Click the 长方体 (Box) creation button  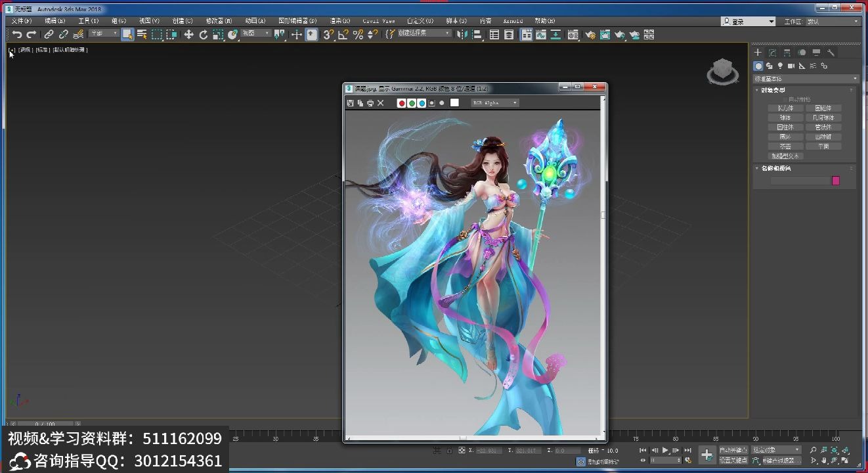click(x=785, y=107)
